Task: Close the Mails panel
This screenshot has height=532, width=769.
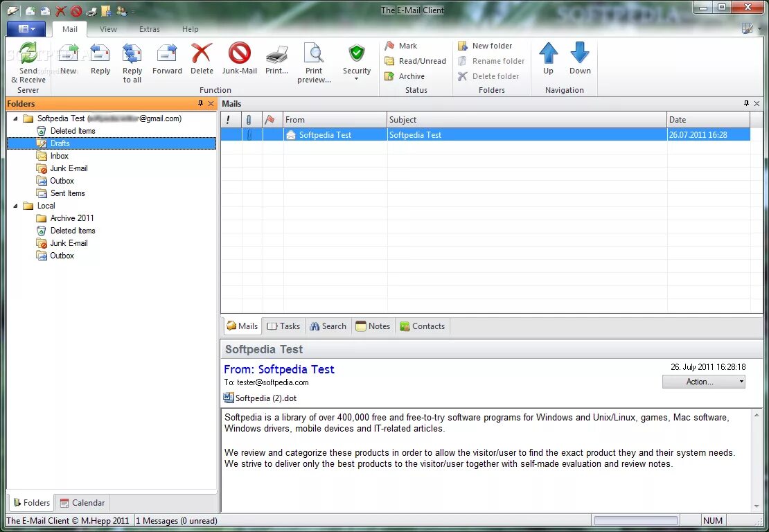Action: [x=757, y=103]
